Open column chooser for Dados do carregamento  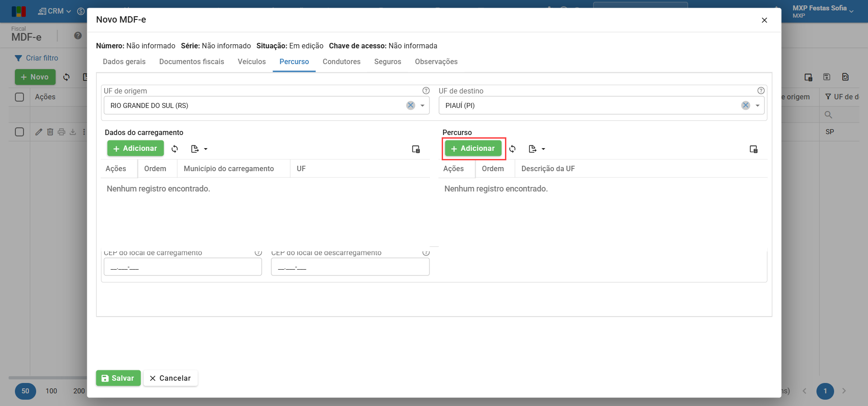pos(416,149)
